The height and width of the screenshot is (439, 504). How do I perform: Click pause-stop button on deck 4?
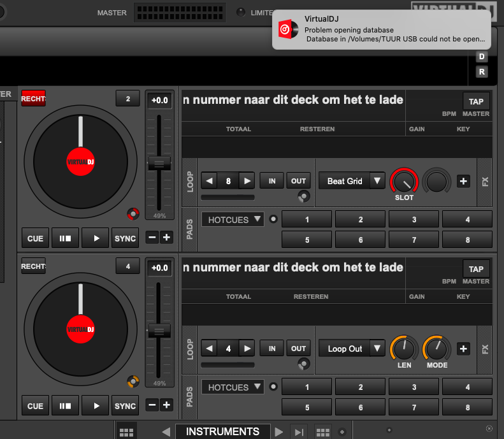tap(65, 406)
